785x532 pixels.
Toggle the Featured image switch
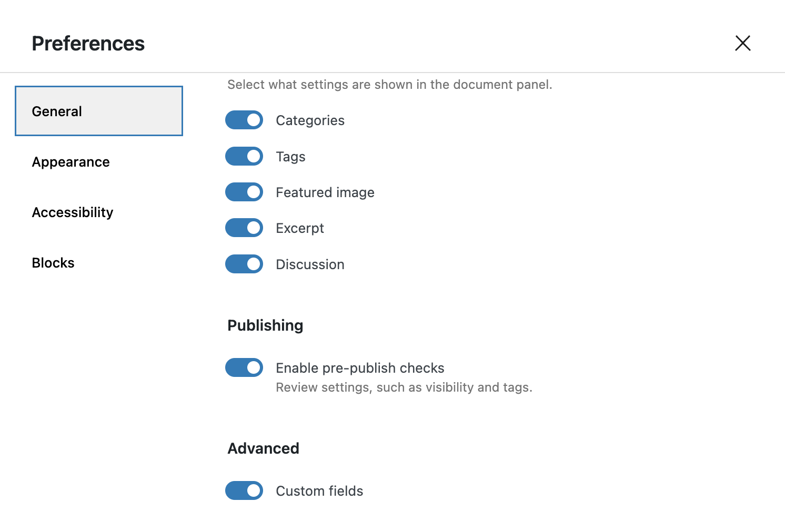click(244, 192)
